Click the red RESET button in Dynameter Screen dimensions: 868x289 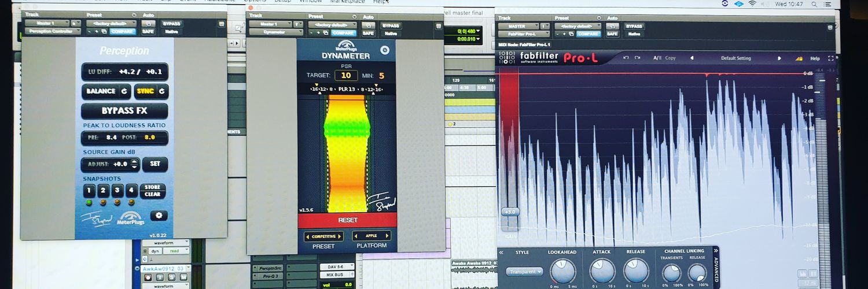pos(347,220)
